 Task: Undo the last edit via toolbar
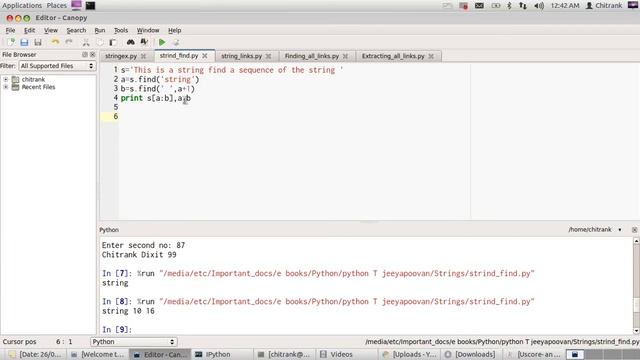coord(55,42)
